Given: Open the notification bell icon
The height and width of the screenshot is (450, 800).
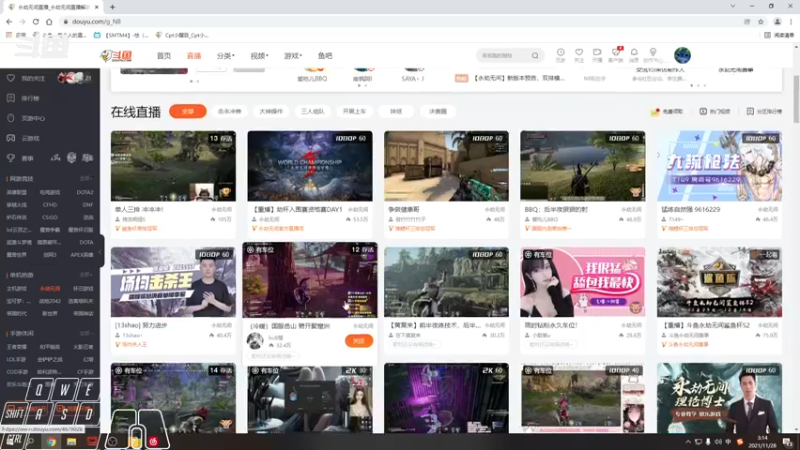Looking at the screenshot, I should (x=634, y=55).
